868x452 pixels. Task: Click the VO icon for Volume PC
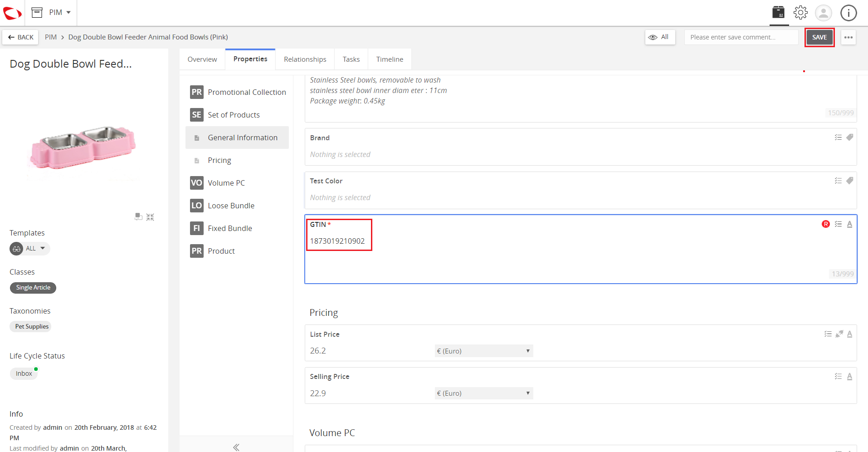196,183
